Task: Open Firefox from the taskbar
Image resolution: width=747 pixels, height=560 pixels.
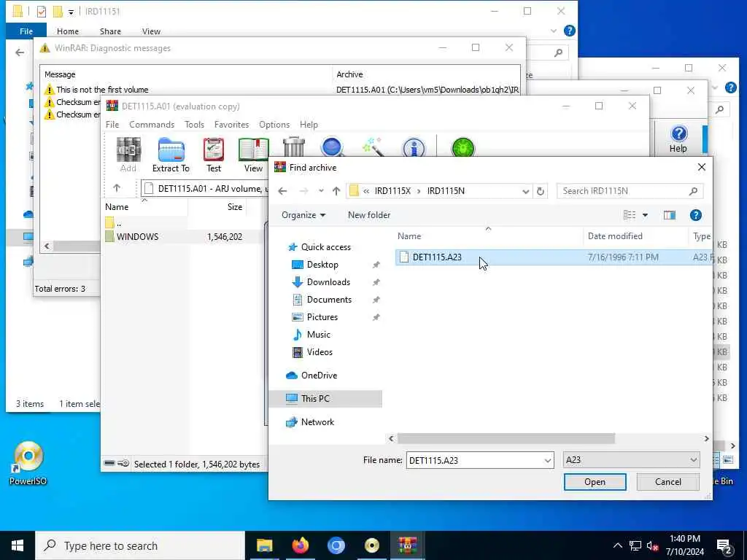Action: [300, 545]
